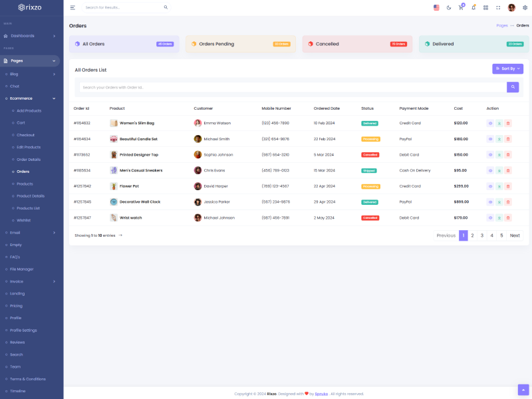This screenshot has width=532, height=399.
Task: Open the related apps grid icon
Action: coord(485,7)
